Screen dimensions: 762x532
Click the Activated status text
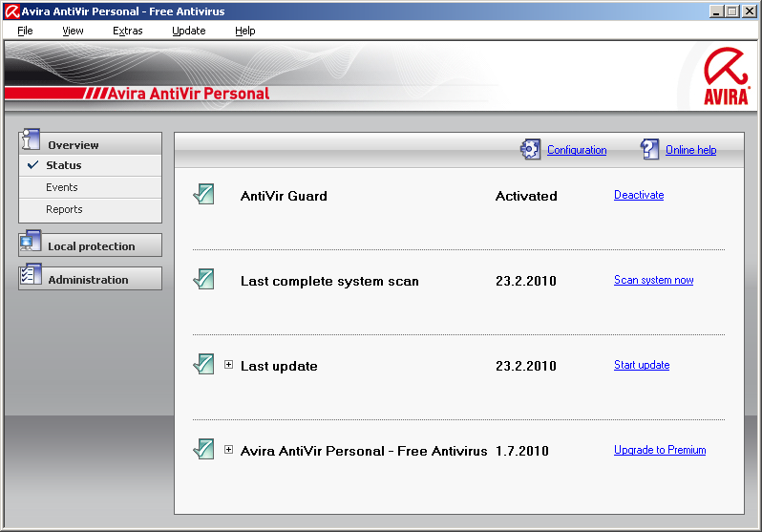[526, 196]
